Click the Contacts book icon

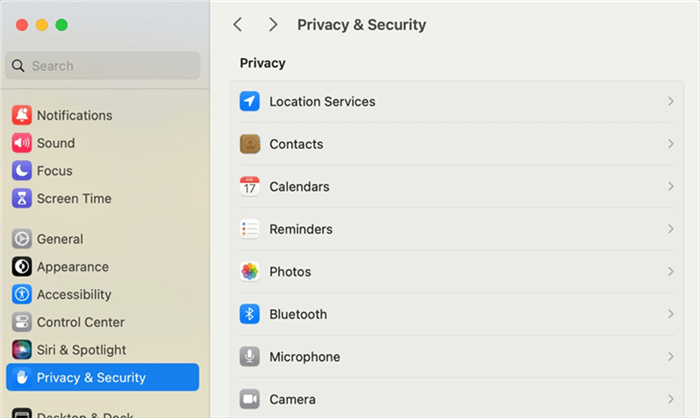pos(250,144)
